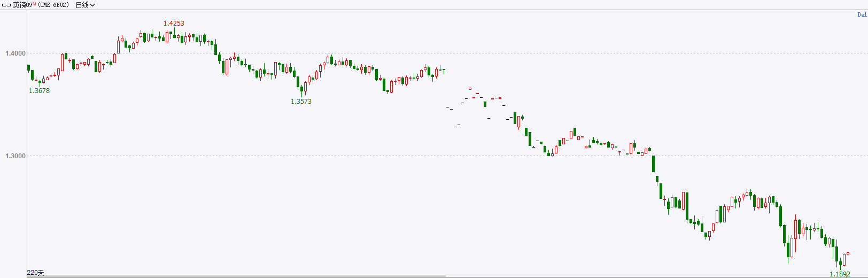Click the first green candle at the chart start
868x278 pixels.
point(28,68)
